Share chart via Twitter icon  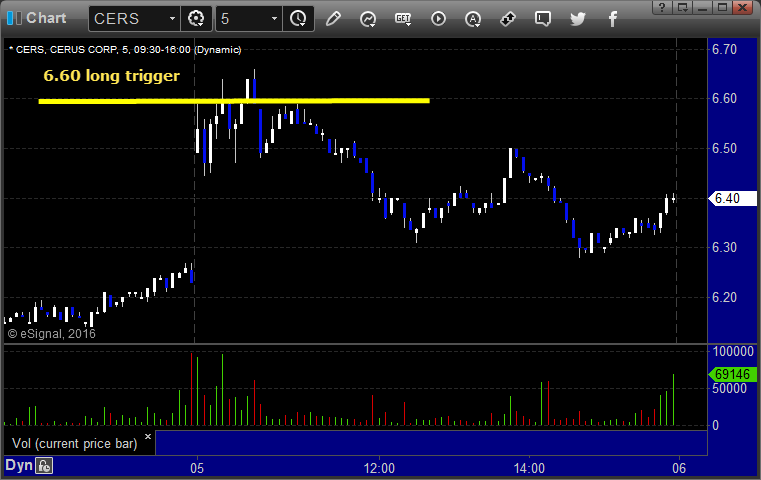click(578, 19)
